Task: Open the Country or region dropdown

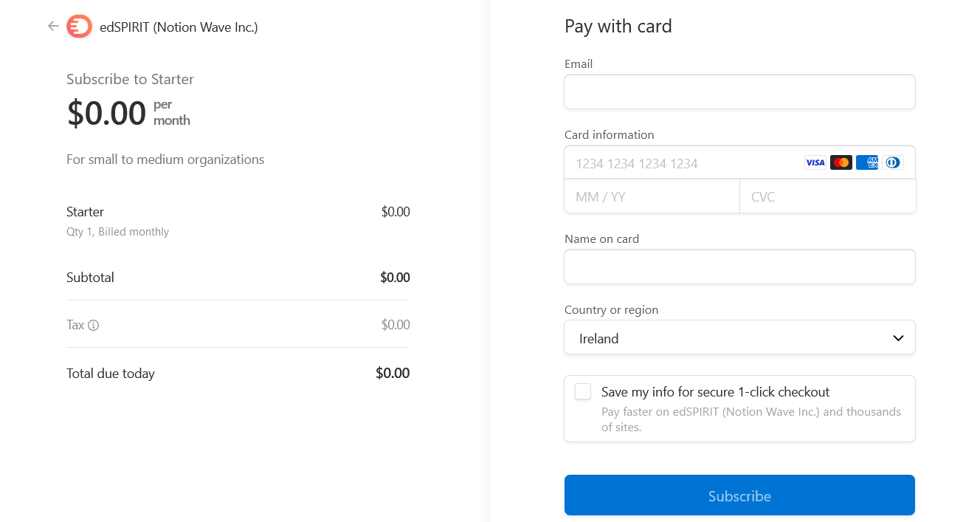Action: point(739,337)
